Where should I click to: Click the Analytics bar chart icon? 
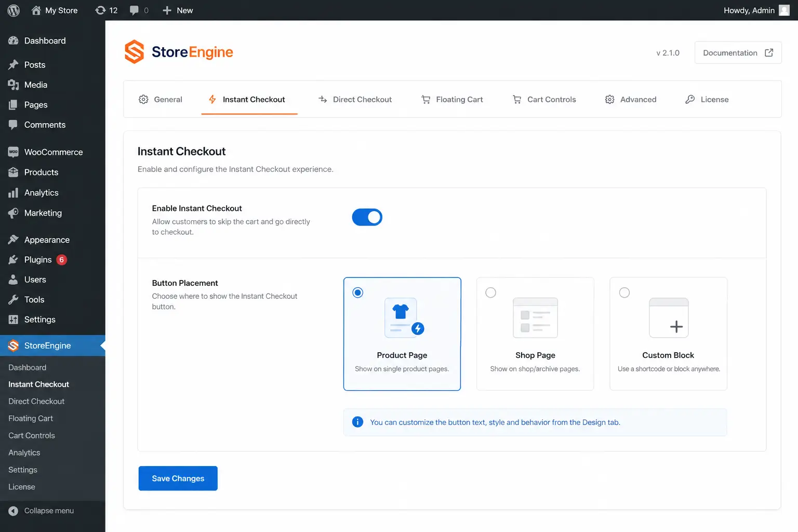pyautogui.click(x=14, y=193)
